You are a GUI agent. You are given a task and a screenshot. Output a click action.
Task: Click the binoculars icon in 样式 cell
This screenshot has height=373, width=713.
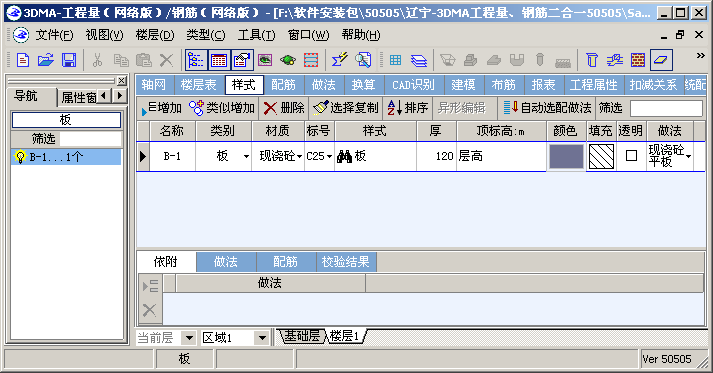344,156
